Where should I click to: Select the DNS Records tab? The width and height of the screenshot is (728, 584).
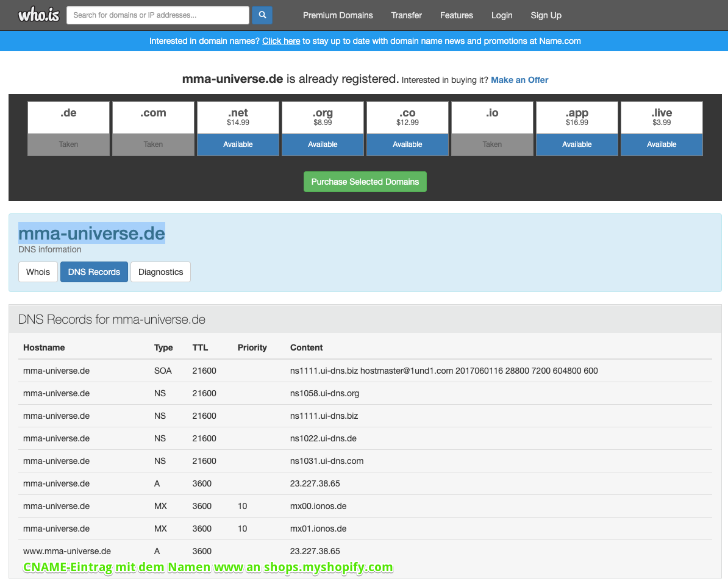(x=94, y=272)
